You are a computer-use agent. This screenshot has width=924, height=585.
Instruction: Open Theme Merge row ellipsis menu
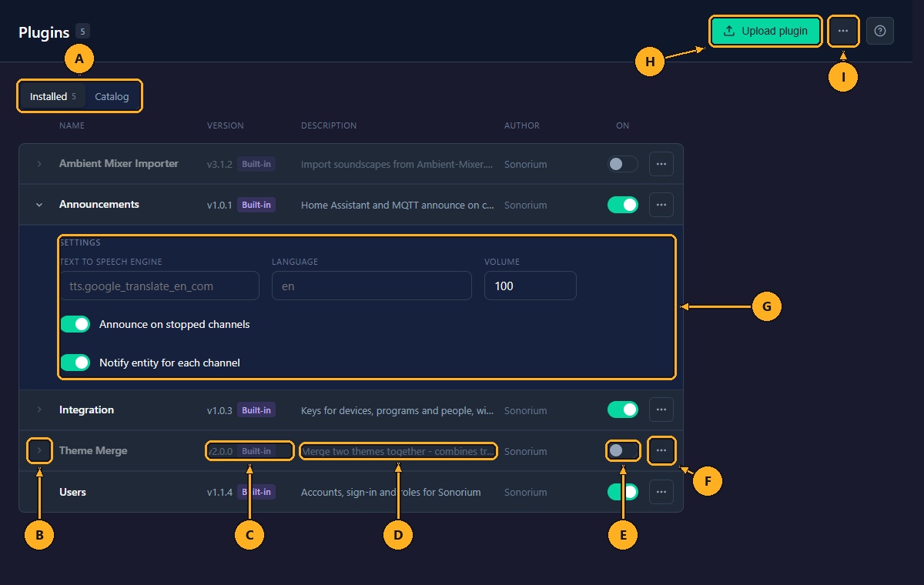click(661, 451)
